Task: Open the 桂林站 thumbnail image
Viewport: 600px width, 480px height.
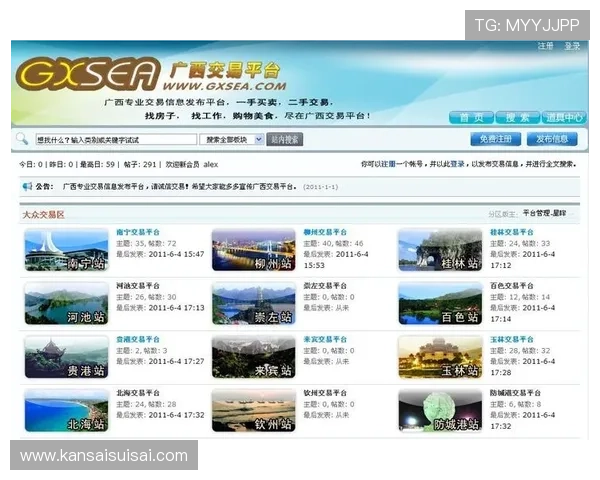Action: click(x=440, y=250)
